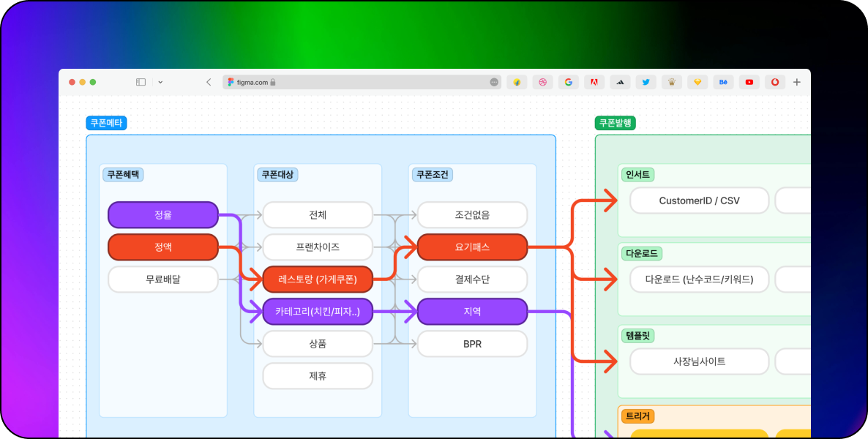Add a new tab with plus button
868x439 pixels.
tap(797, 83)
